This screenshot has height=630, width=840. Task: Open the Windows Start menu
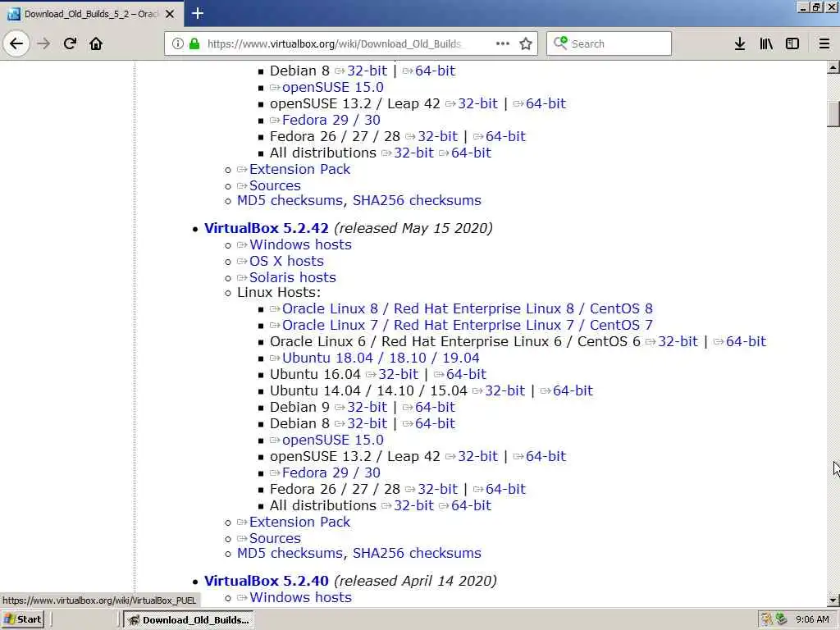tap(22, 619)
